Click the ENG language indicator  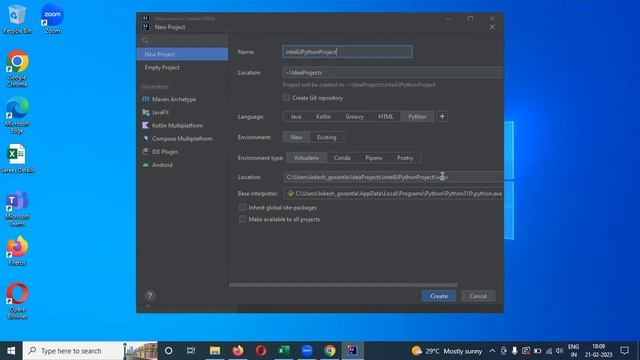(573, 351)
